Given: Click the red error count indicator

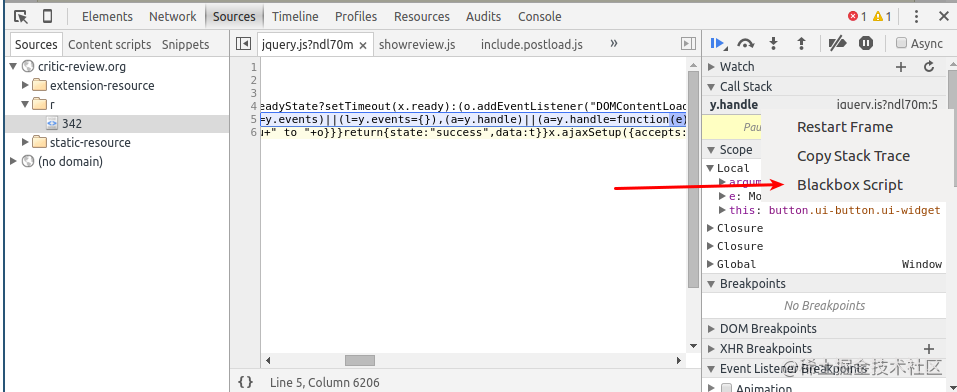Looking at the screenshot, I should [857, 16].
